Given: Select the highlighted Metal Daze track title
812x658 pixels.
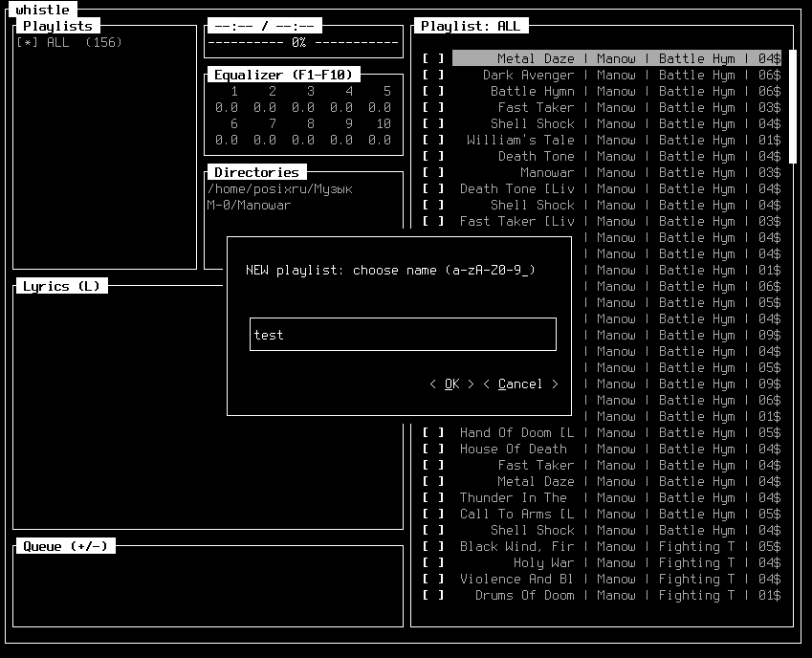Looking at the screenshot, I should (536, 58).
